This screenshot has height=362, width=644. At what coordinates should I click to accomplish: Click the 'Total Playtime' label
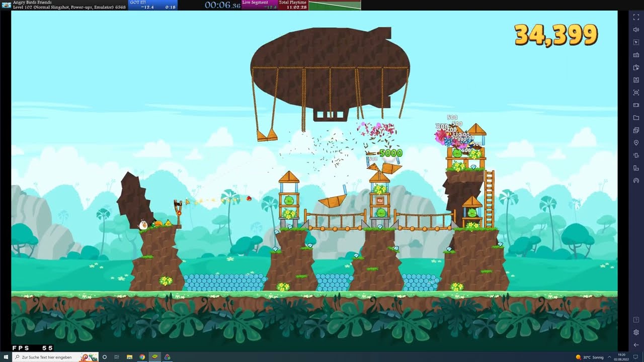(x=293, y=3)
